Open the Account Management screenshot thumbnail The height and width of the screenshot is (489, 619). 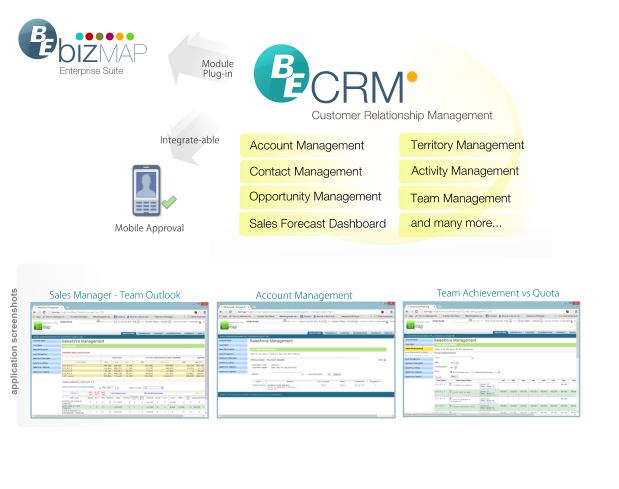click(306, 360)
